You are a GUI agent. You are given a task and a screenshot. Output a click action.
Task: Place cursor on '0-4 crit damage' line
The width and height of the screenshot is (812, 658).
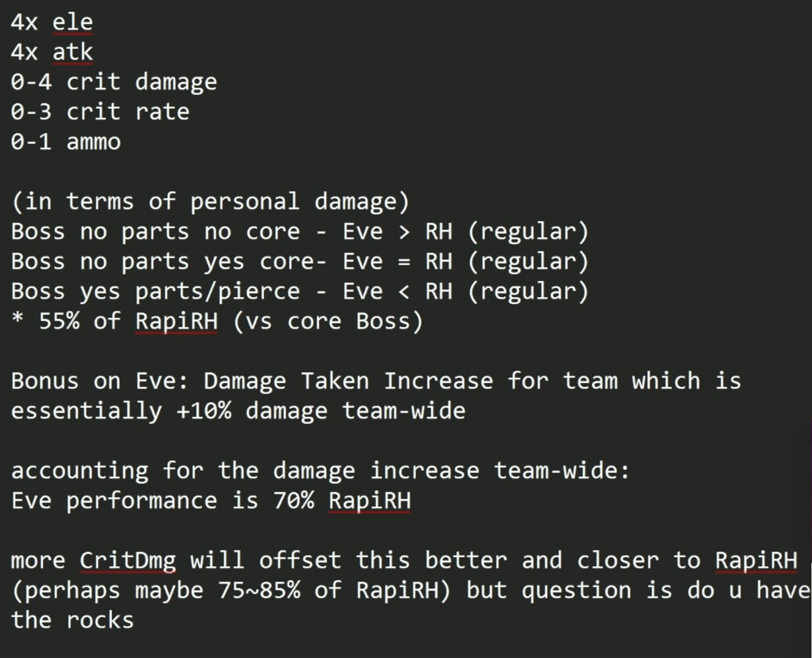[114, 82]
